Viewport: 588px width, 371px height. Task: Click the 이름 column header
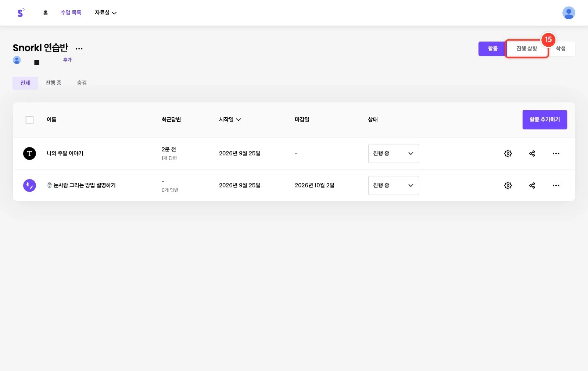pos(51,119)
